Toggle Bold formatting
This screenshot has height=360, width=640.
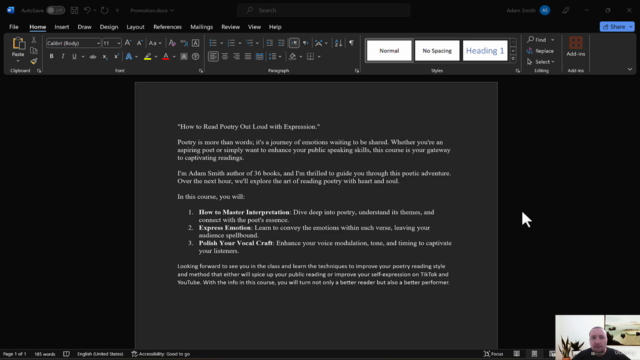click(x=51, y=56)
